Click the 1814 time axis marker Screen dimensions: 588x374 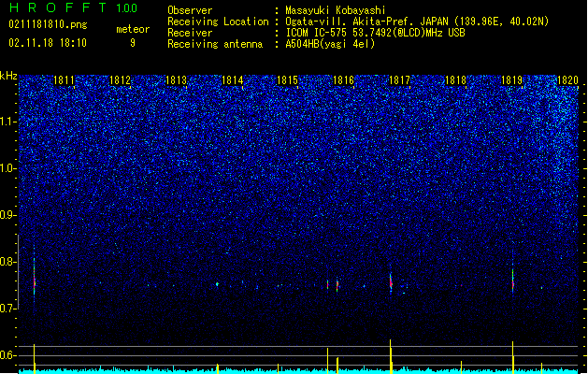(x=232, y=80)
